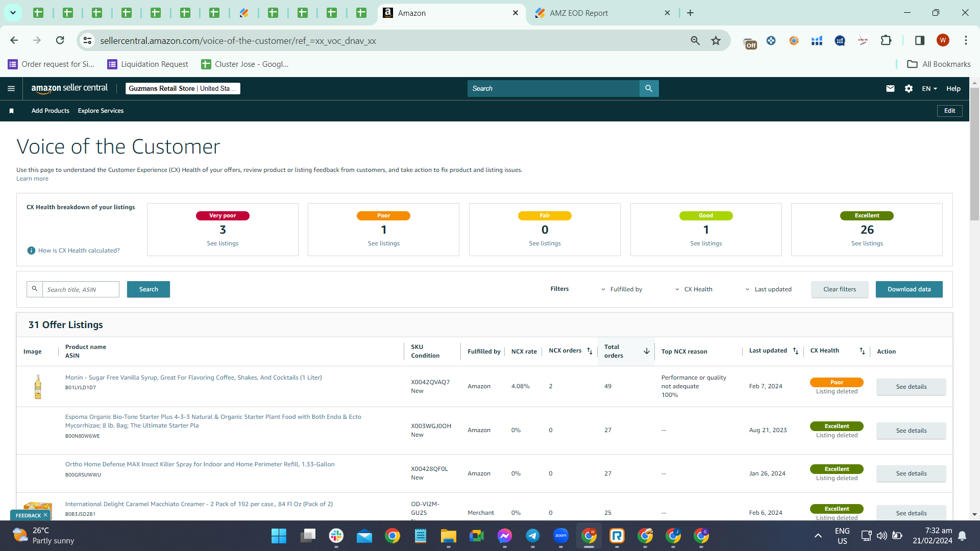Image resolution: width=980 pixels, height=551 pixels.
Task: Open Telegram from the taskbar
Action: coord(533,536)
